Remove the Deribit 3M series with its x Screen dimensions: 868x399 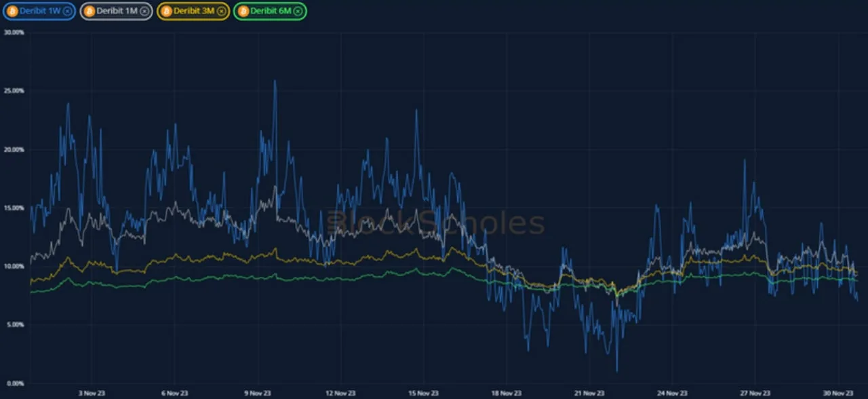point(221,11)
